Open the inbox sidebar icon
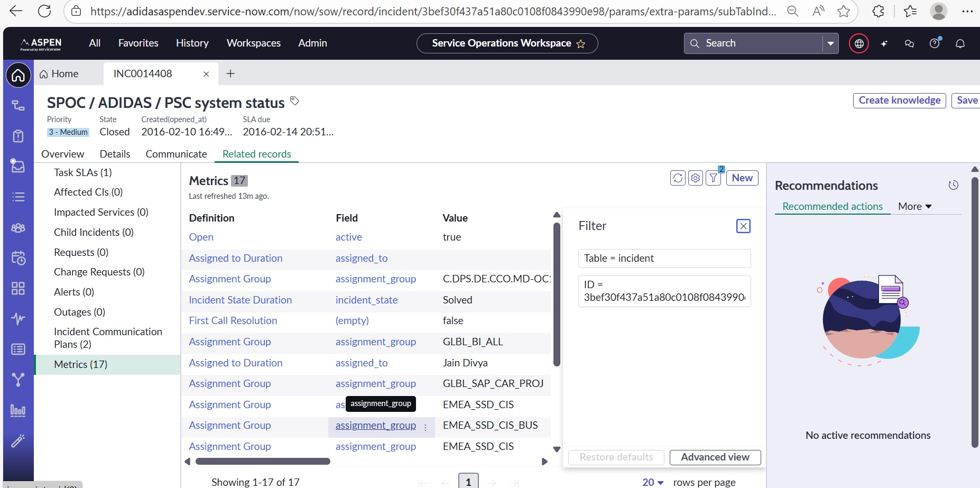 (18, 166)
